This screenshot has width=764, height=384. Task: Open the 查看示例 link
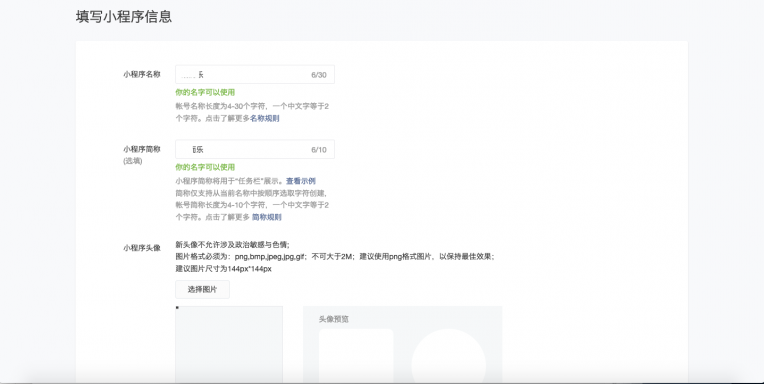point(301,181)
